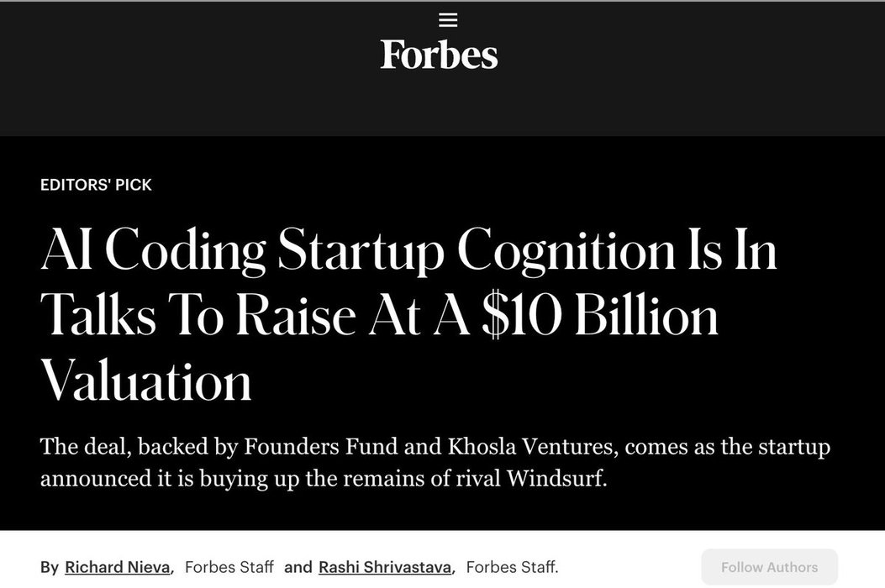This screenshot has width=885, height=588.
Task: Click the word and between author names
Action: pyautogui.click(x=298, y=567)
